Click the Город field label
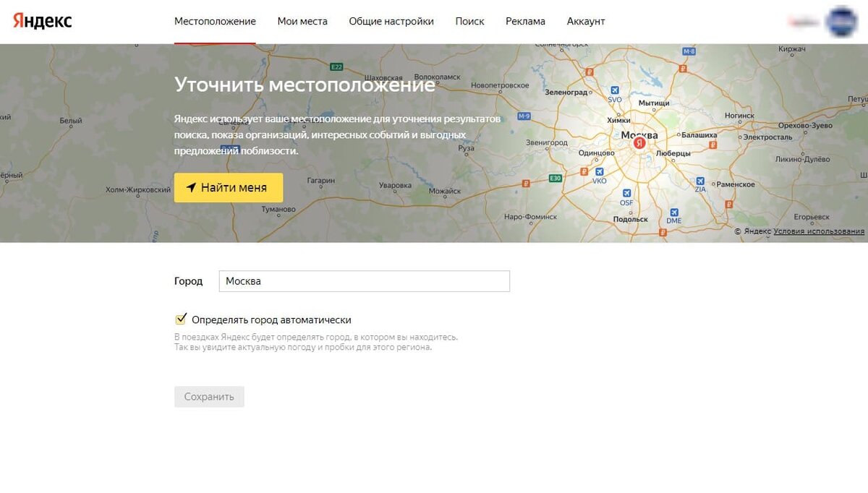The height and width of the screenshot is (493, 868). 189,281
